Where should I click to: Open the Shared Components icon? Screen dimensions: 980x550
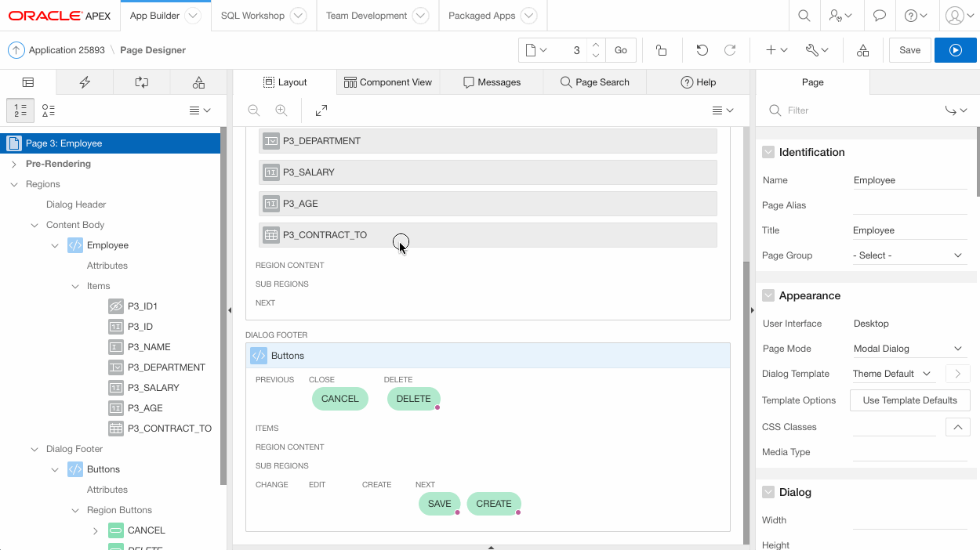(x=862, y=50)
